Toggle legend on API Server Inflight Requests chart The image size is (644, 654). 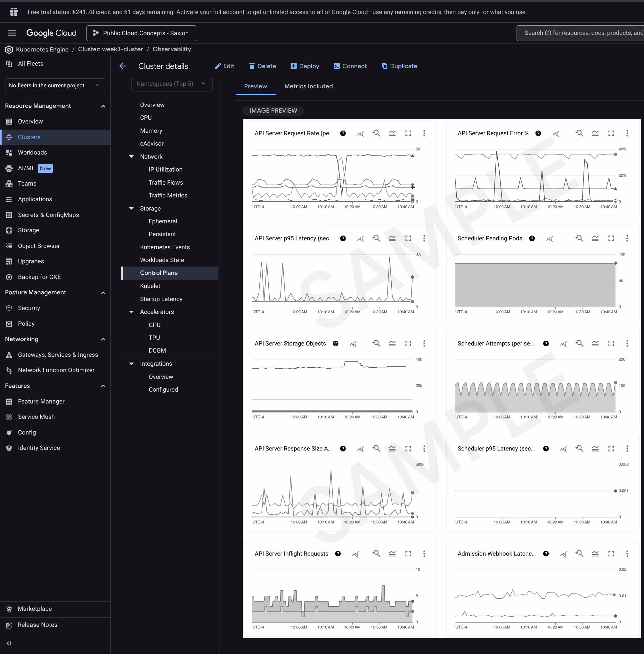point(392,554)
